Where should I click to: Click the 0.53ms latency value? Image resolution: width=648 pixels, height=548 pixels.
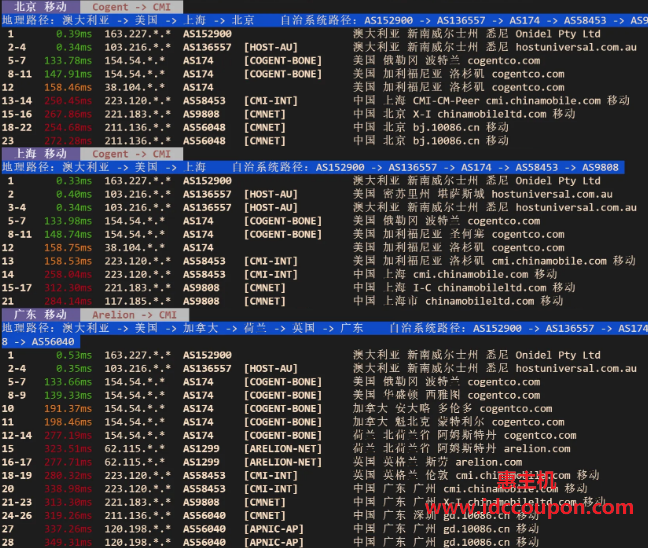click(x=74, y=355)
